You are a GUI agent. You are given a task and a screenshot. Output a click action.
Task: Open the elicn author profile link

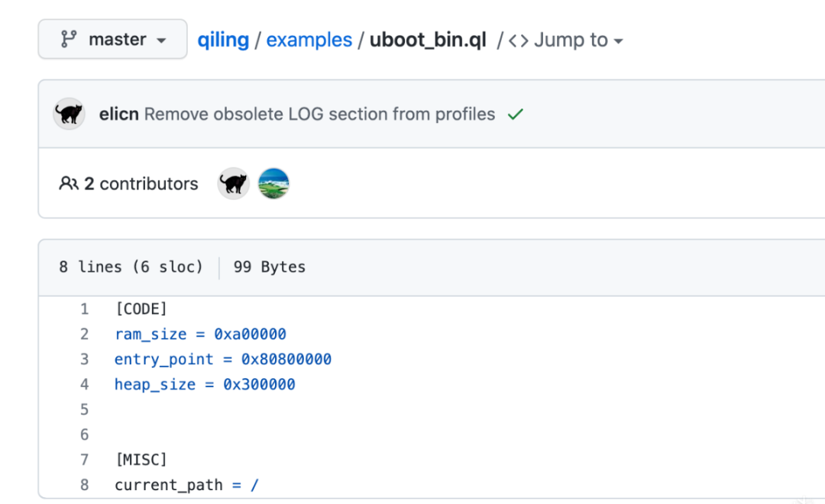119,114
